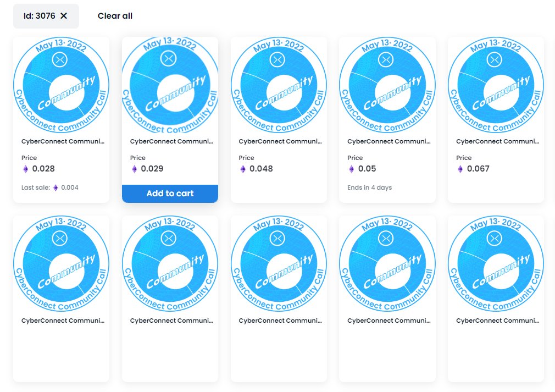555x392 pixels.
Task: Click title of the 0.05 priced card
Action: pos(389,141)
